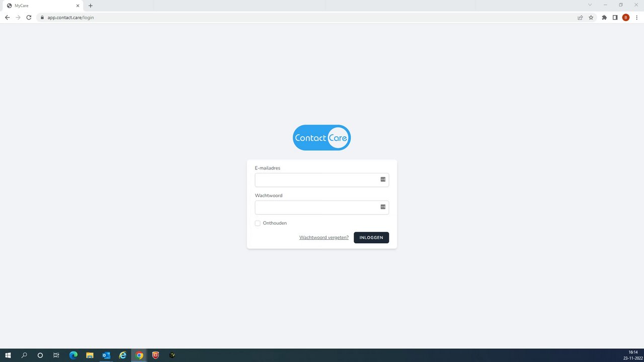Image resolution: width=644 pixels, height=362 pixels.
Task: View site security lock information
Action: click(x=42, y=17)
